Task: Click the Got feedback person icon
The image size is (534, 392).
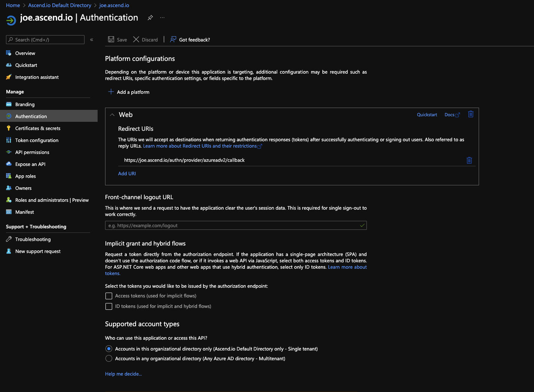Action: click(x=173, y=39)
